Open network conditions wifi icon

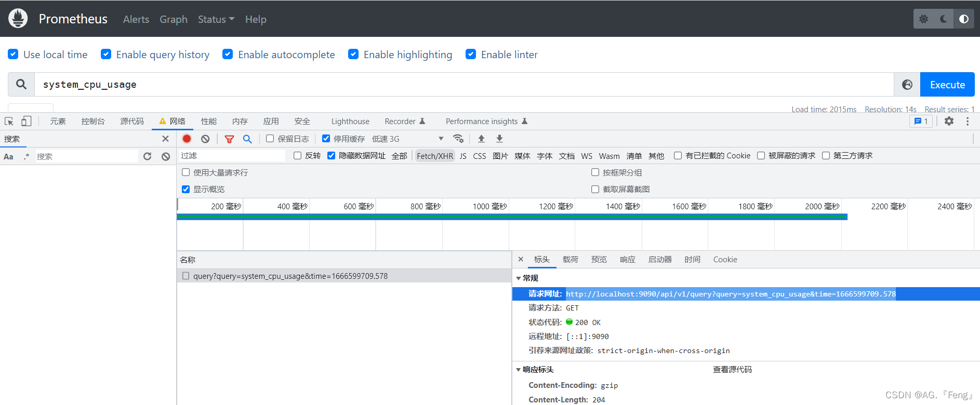(458, 139)
